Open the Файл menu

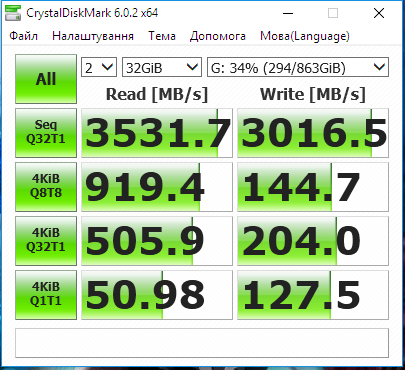(24, 36)
